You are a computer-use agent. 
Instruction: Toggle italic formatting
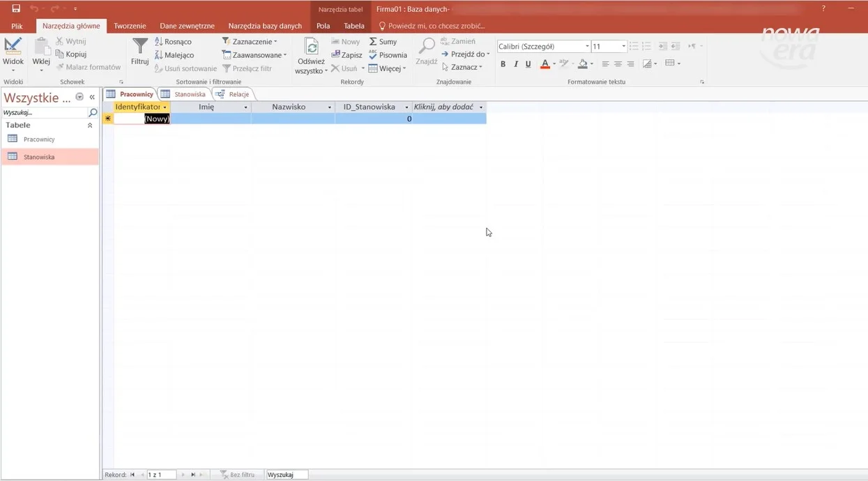516,64
